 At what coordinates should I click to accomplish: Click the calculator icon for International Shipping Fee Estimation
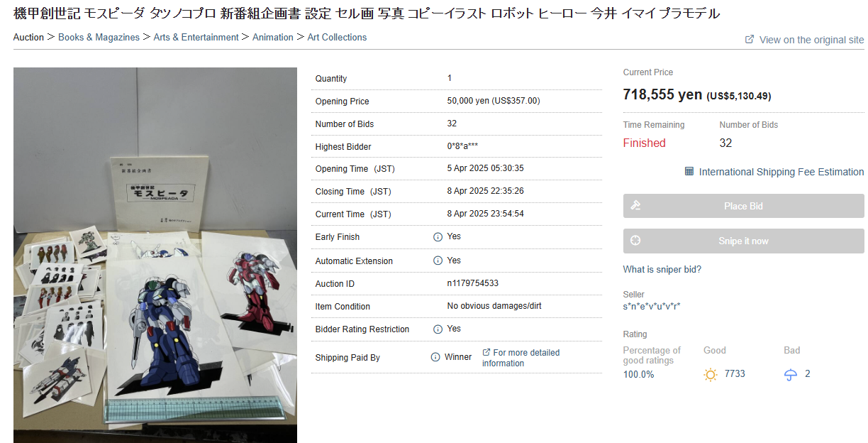pyautogui.click(x=689, y=172)
